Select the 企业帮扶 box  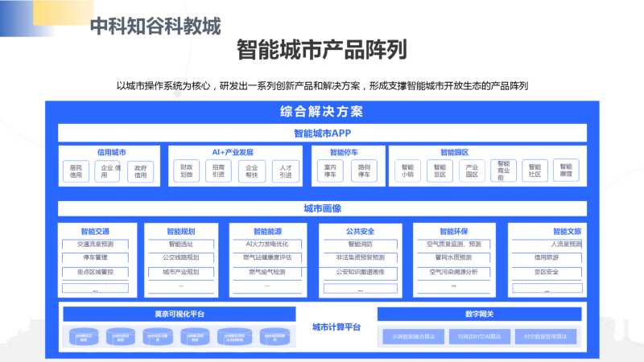(252, 171)
